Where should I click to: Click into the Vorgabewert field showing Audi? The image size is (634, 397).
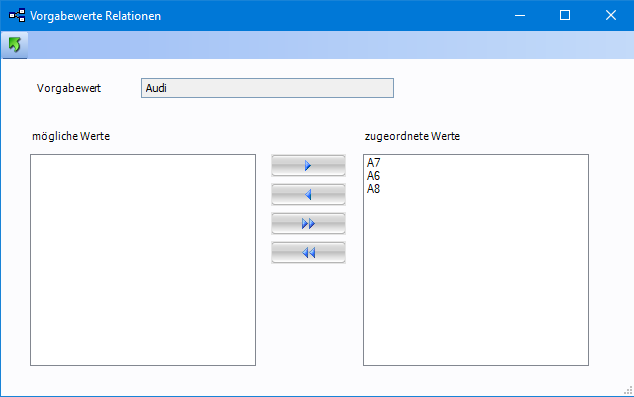click(267, 88)
